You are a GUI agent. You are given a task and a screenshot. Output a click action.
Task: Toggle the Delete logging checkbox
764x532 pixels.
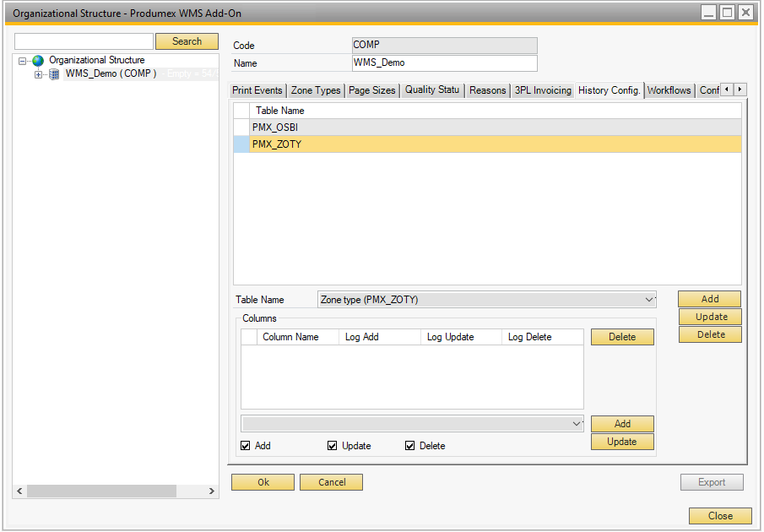(410, 446)
